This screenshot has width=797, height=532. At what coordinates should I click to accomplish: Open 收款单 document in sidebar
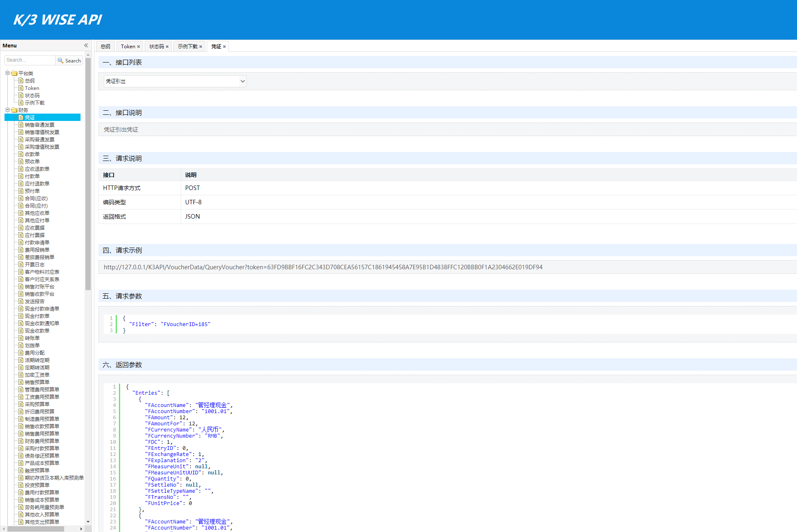coord(32,154)
